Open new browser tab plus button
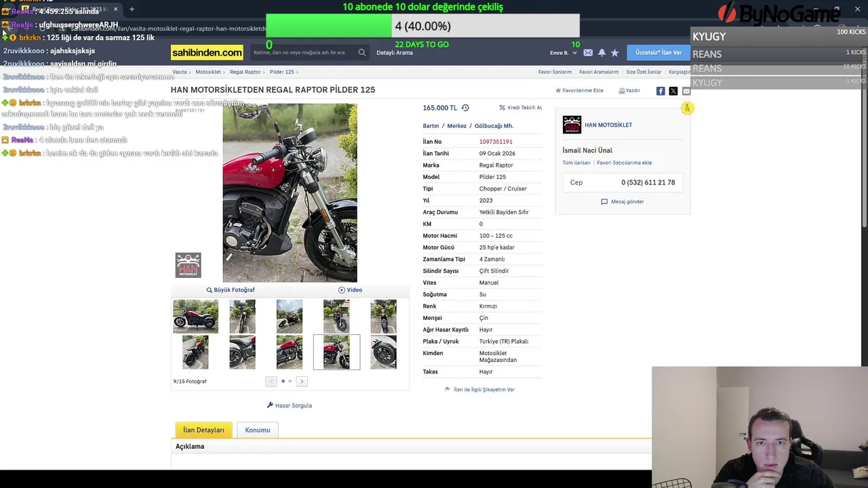Viewport: 868px width, 488px height. click(132, 9)
